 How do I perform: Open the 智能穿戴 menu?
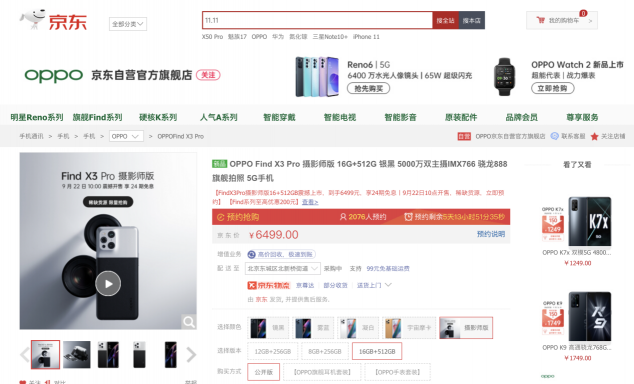pyautogui.click(x=279, y=117)
